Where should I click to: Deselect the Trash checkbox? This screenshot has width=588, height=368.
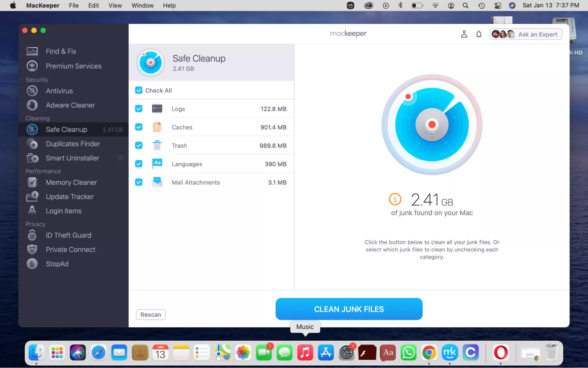click(x=139, y=145)
